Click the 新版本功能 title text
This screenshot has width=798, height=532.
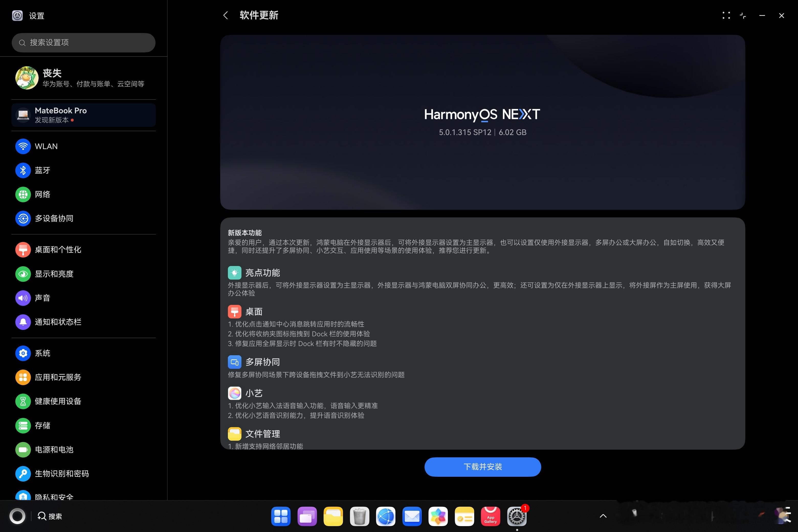[x=245, y=233]
